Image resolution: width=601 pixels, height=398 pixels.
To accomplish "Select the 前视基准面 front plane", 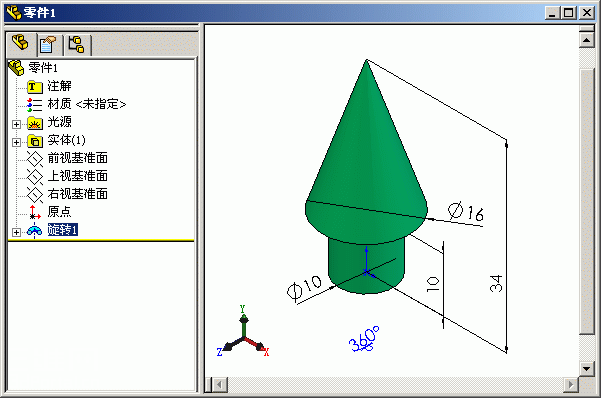I will [x=77, y=158].
